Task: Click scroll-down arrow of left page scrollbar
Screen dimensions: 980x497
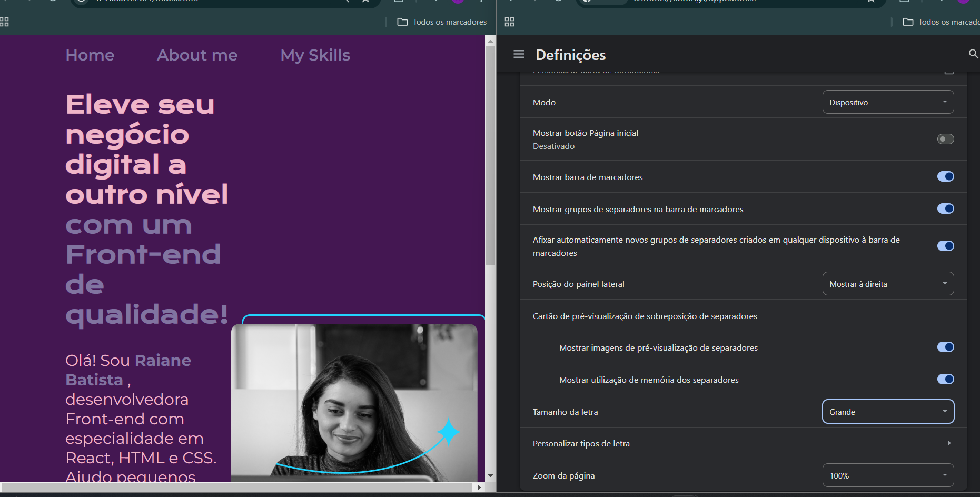Action: click(490, 475)
